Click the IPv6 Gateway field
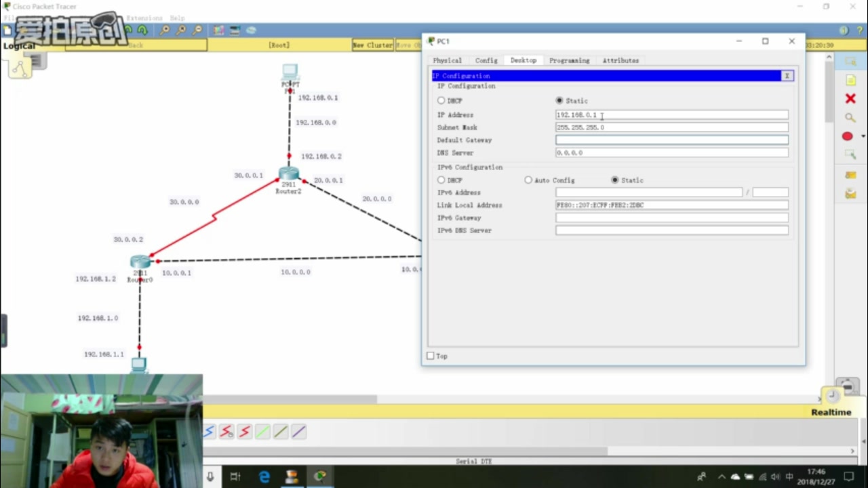Screen dimensions: 868x488 (672, 218)
